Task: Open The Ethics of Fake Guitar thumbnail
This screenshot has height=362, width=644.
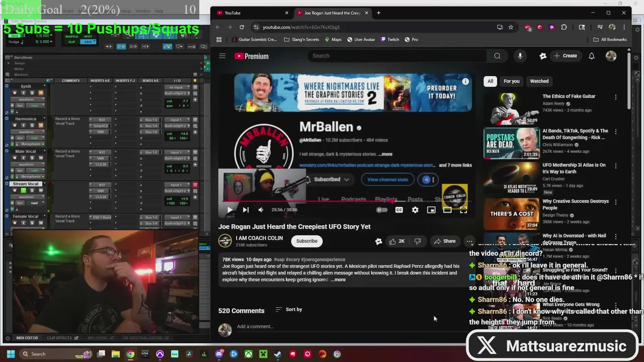Action: (512, 108)
